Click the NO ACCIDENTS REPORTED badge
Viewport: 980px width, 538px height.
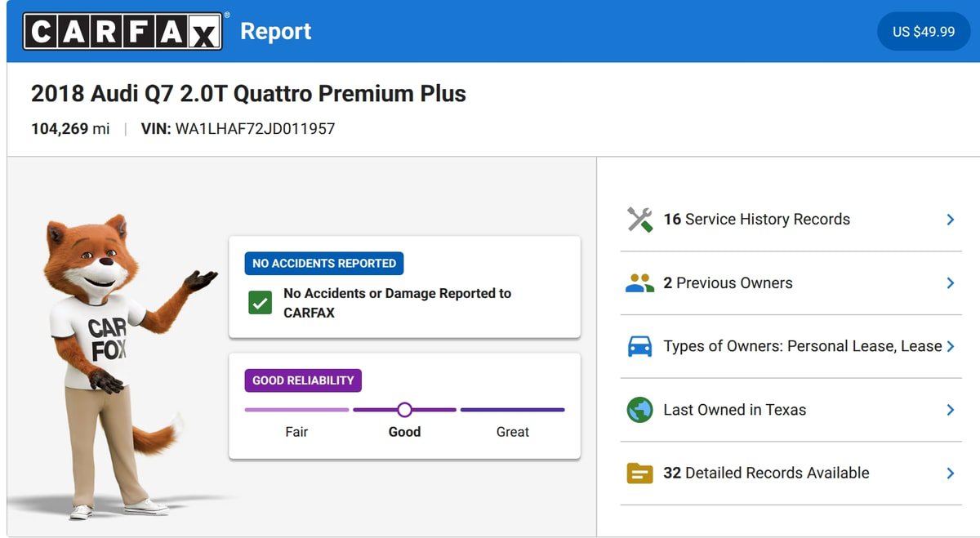coord(324,264)
